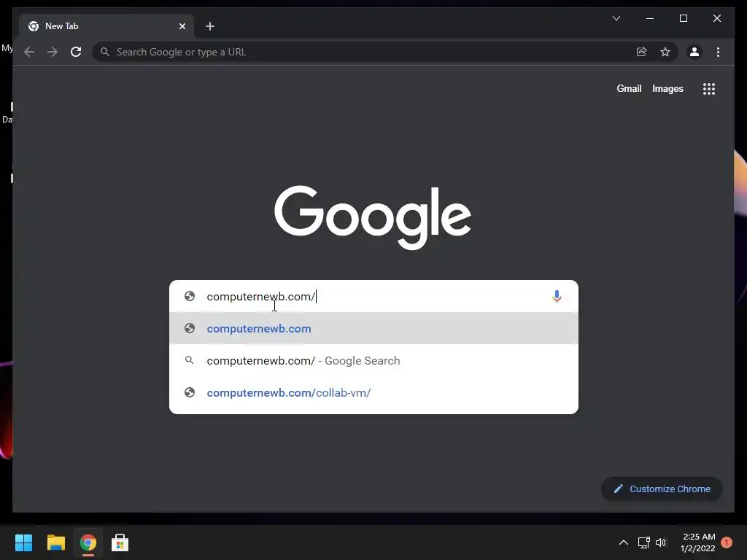747x560 pixels.
Task: Pick the computernewb.com/collab-vm/ suggestion
Action: point(373,393)
